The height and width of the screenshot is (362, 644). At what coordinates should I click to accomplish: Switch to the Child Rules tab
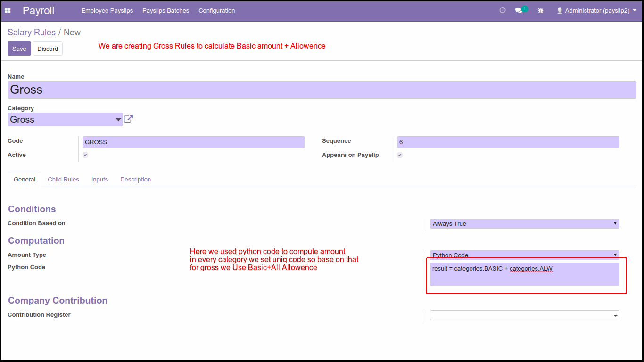[63, 180]
